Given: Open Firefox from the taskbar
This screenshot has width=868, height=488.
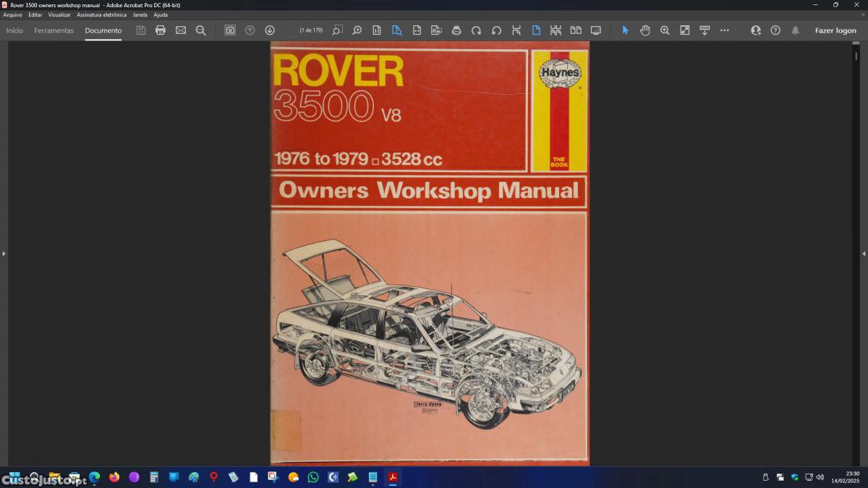Looking at the screenshot, I should [114, 477].
